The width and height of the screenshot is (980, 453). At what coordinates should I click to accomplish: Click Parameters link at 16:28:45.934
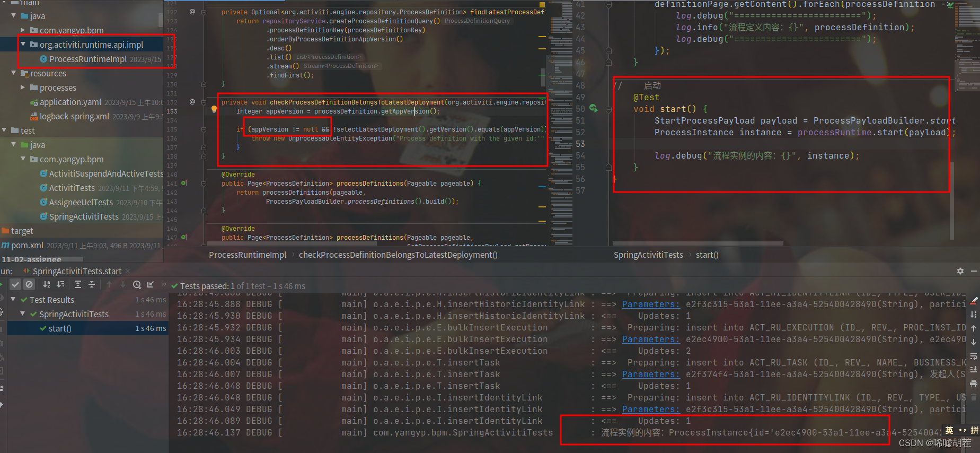coord(651,339)
